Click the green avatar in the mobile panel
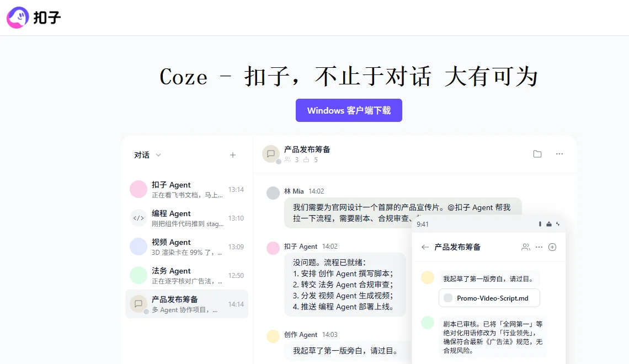 tap(428, 322)
